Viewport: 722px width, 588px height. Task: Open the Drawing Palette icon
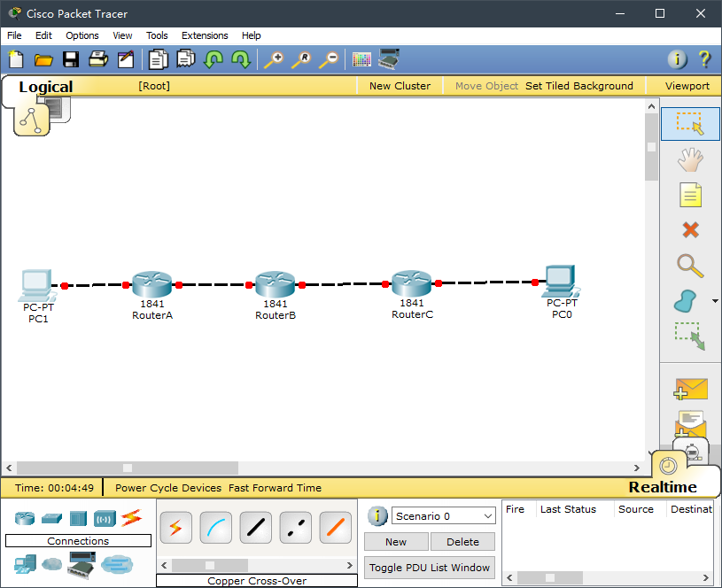(361, 59)
